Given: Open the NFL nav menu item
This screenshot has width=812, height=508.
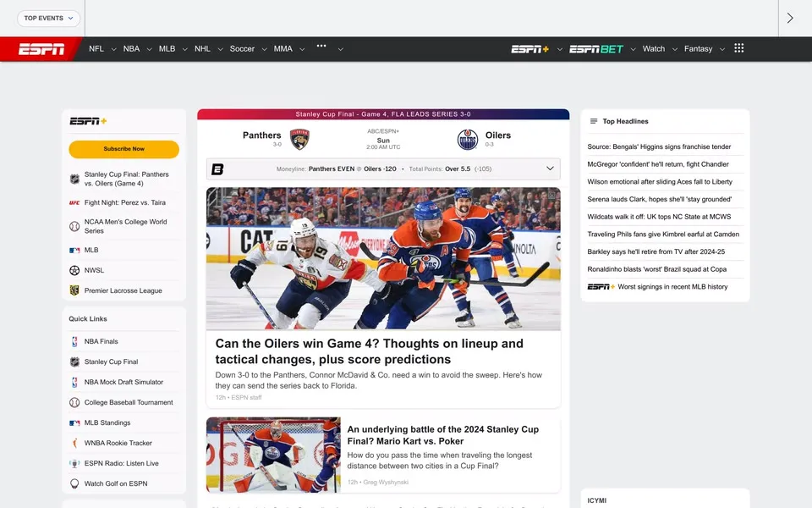Looking at the screenshot, I should (x=96, y=49).
